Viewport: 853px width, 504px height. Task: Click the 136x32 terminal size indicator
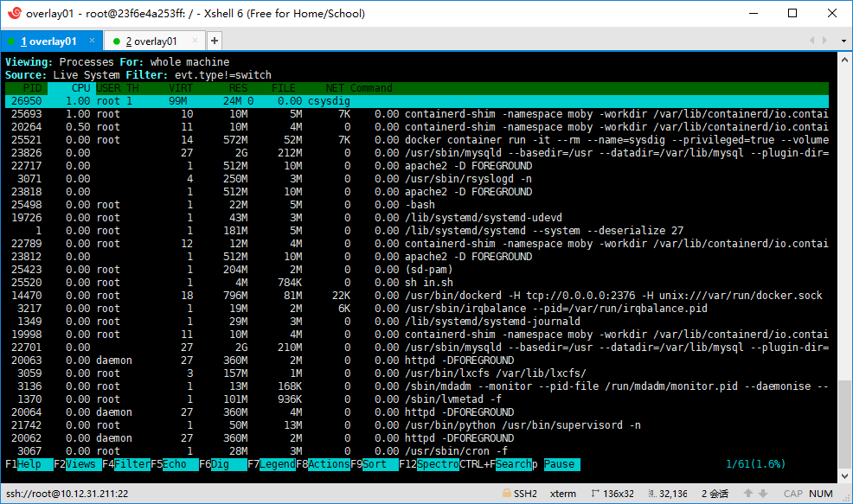coord(612,494)
